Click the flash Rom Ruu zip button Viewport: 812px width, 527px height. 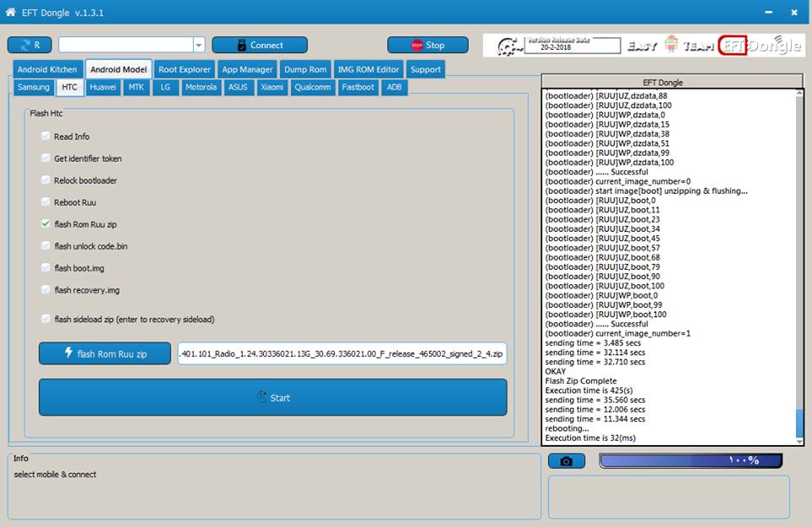(x=105, y=354)
